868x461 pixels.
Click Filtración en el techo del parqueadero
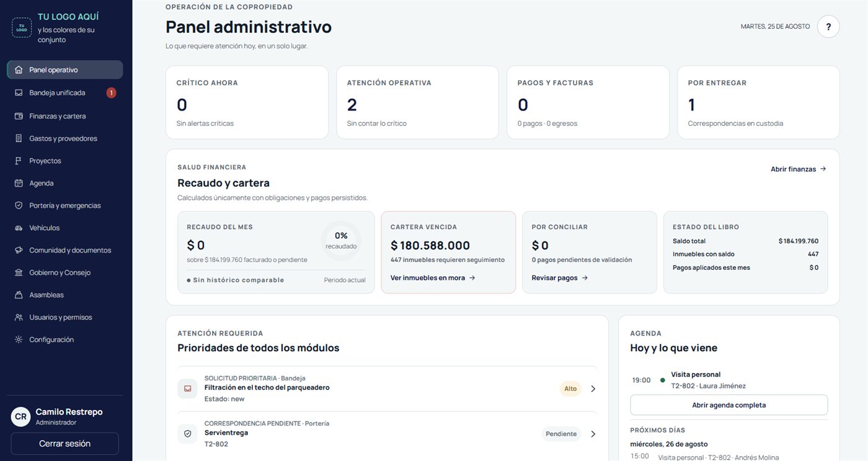[267, 387]
